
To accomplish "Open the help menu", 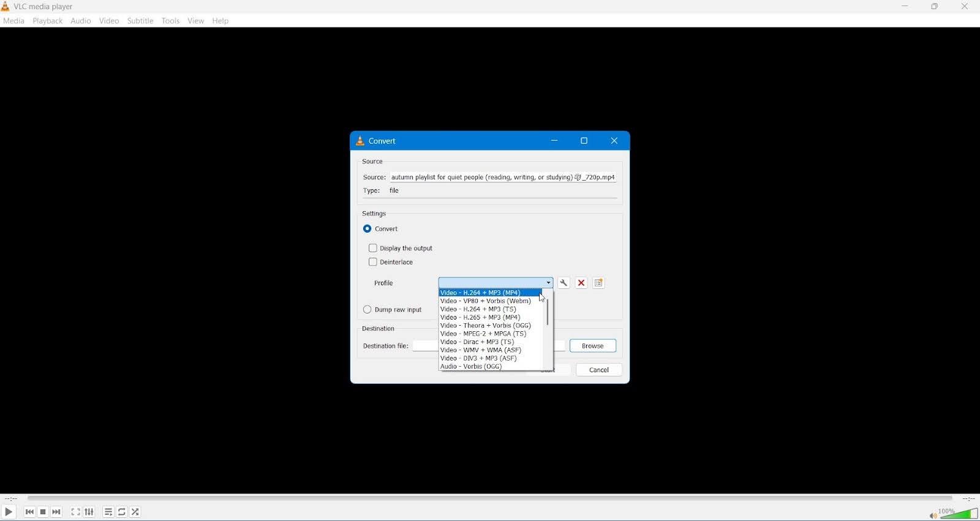I will [221, 21].
